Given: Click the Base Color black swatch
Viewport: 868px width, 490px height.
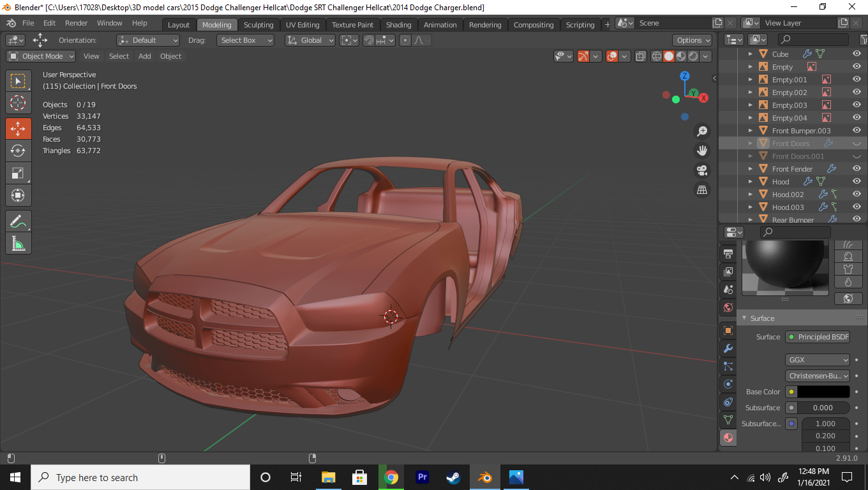Looking at the screenshot, I should pos(823,392).
